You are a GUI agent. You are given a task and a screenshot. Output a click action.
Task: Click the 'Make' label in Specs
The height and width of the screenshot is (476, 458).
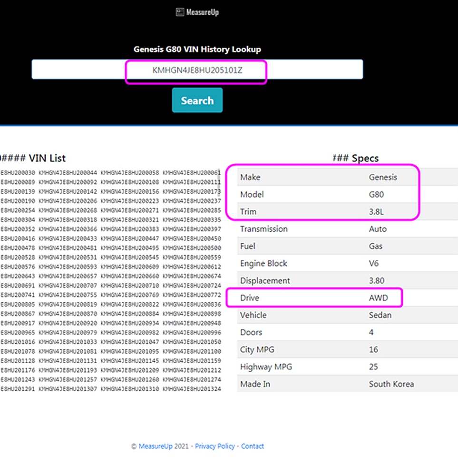(x=250, y=177)
